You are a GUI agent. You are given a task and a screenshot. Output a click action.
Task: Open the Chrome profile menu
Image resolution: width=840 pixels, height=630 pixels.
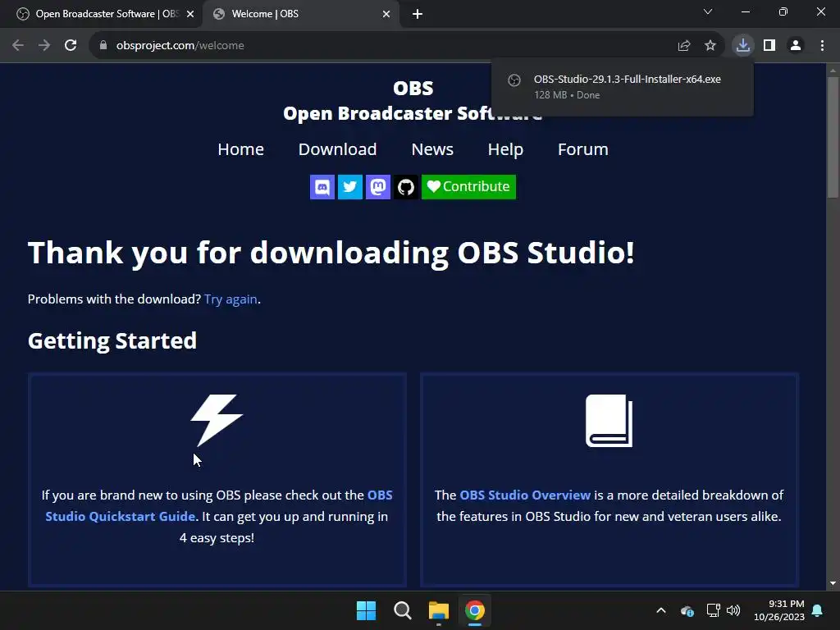click(x=796, y=46)
